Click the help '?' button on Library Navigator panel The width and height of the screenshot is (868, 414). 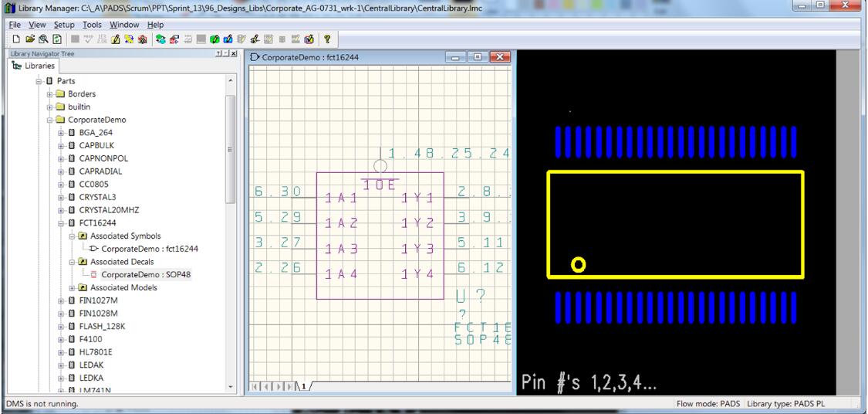(218, 53)
